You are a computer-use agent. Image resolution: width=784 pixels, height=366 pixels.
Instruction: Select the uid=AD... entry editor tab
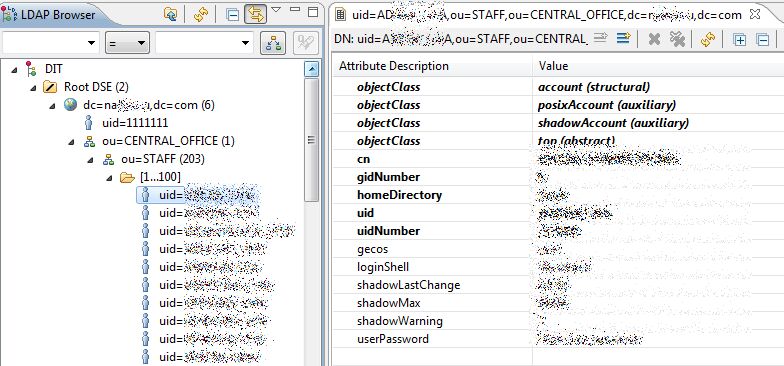coord(545,14)
